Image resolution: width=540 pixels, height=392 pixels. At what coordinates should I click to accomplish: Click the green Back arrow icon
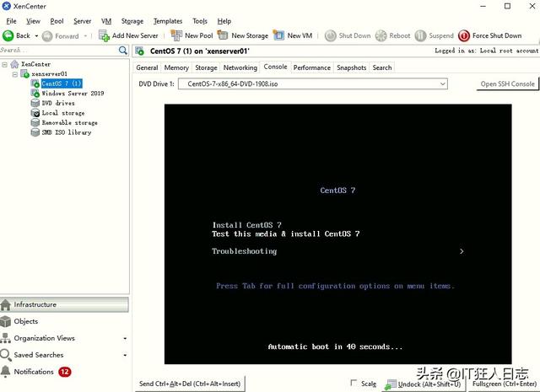click(8, 35)
